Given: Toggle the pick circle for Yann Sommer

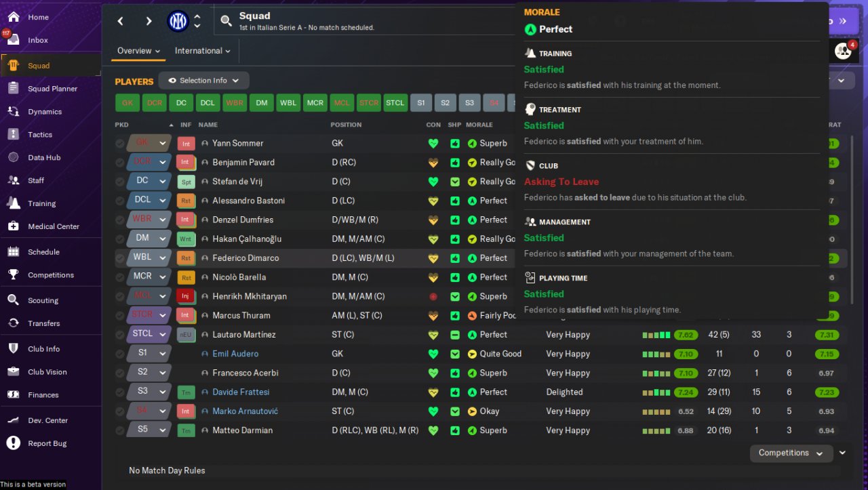Looking at the screenshot, I should 120,144.
